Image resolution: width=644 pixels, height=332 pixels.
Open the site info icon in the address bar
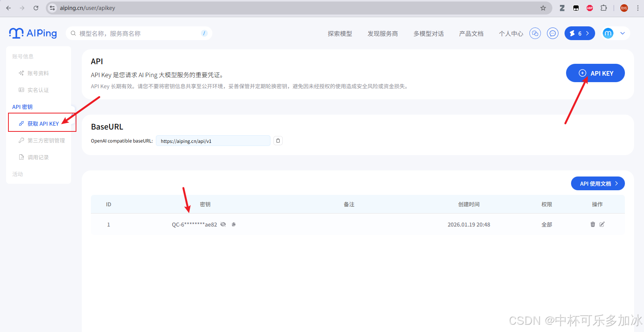click(52, 8)
